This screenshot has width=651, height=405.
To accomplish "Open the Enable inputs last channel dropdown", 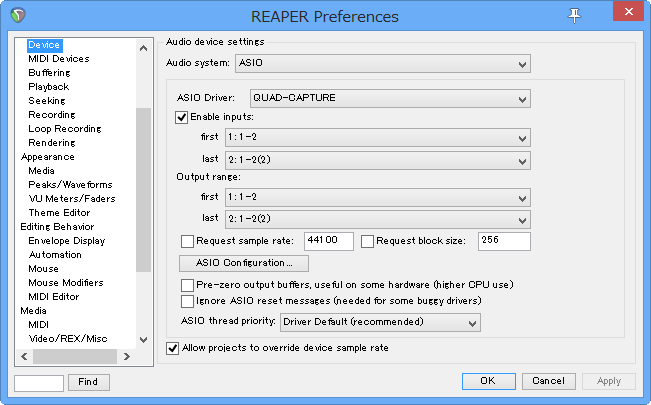I will click(x=377, y=160).
